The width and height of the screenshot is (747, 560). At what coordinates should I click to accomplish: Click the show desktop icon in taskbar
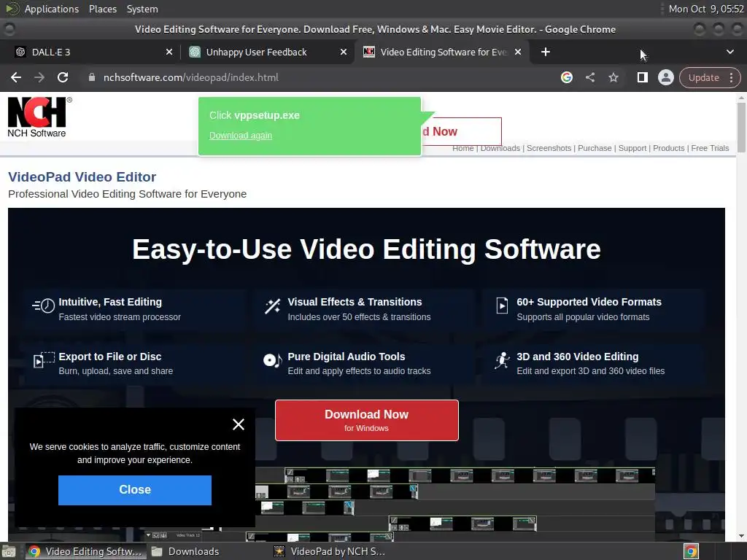pyautogui.click(x=9, y=552)
